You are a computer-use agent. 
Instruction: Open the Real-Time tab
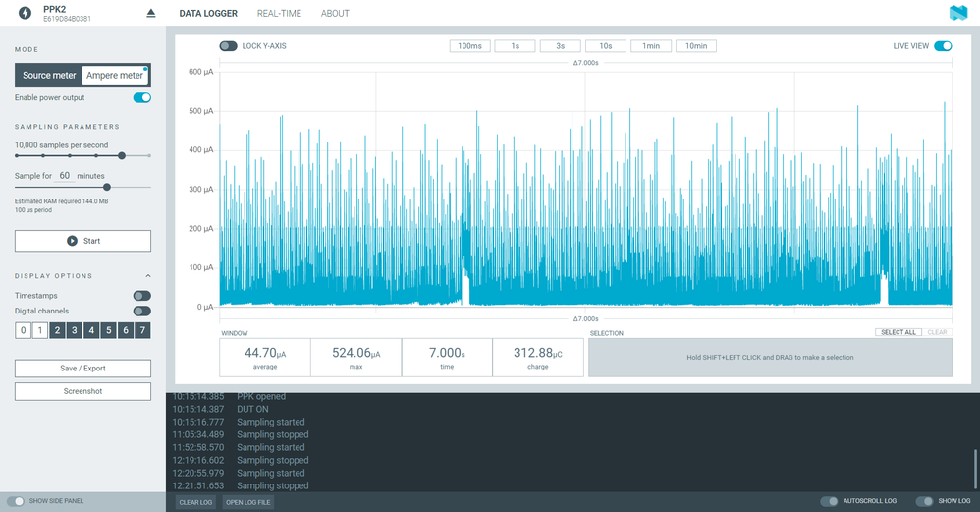coord(279,13)
